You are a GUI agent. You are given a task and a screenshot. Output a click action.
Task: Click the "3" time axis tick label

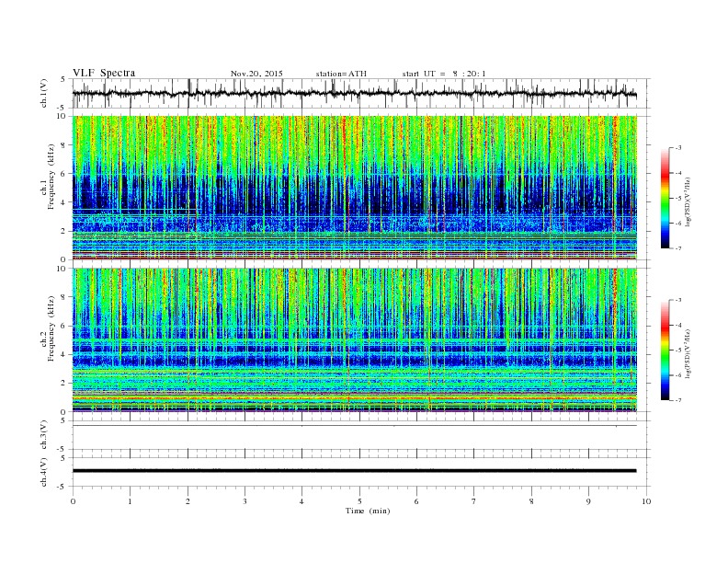click(245, 501)
